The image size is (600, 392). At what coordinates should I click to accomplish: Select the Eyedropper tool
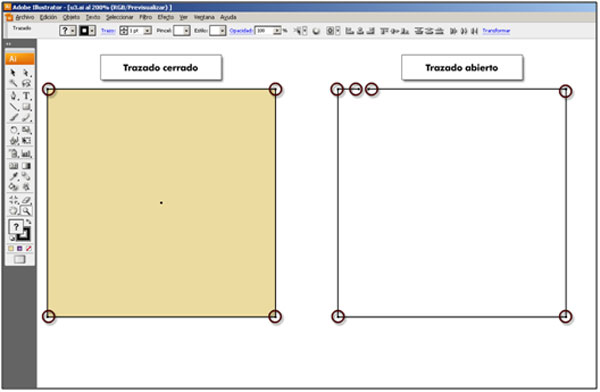pos(14,176)
